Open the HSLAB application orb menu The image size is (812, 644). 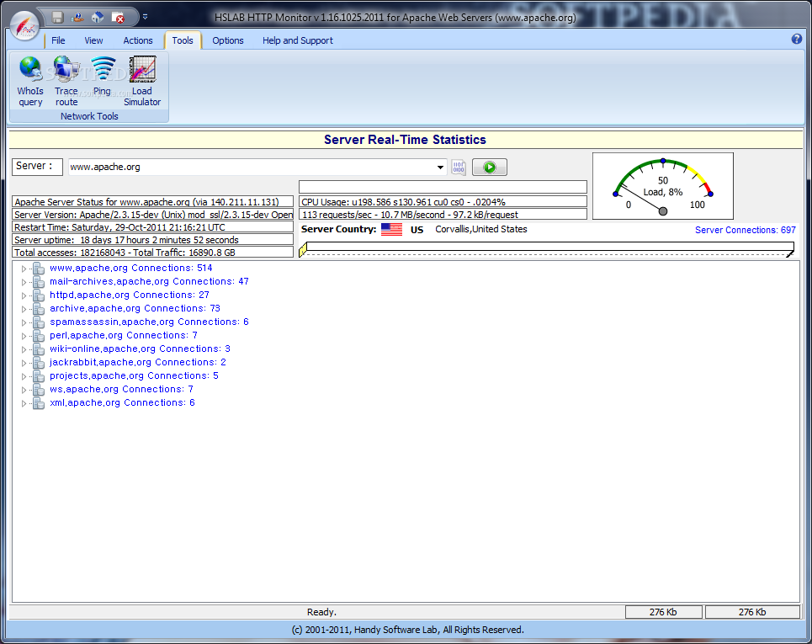25,26
